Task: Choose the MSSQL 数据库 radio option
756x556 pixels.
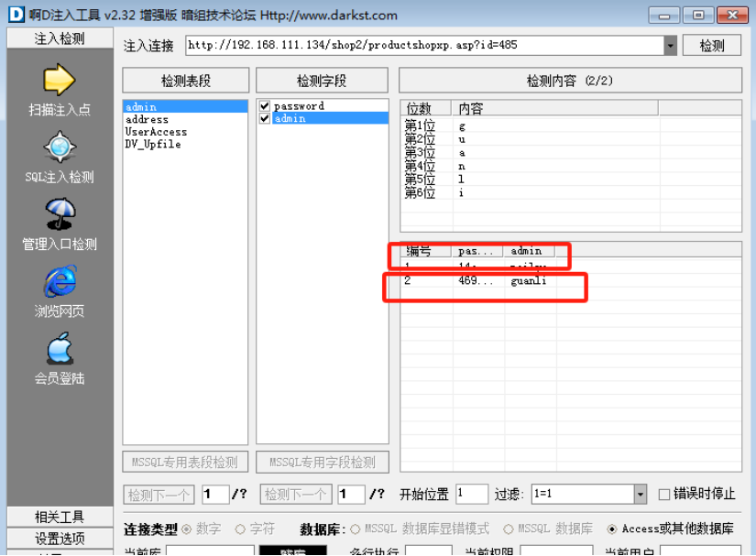Action: (509, 529)
